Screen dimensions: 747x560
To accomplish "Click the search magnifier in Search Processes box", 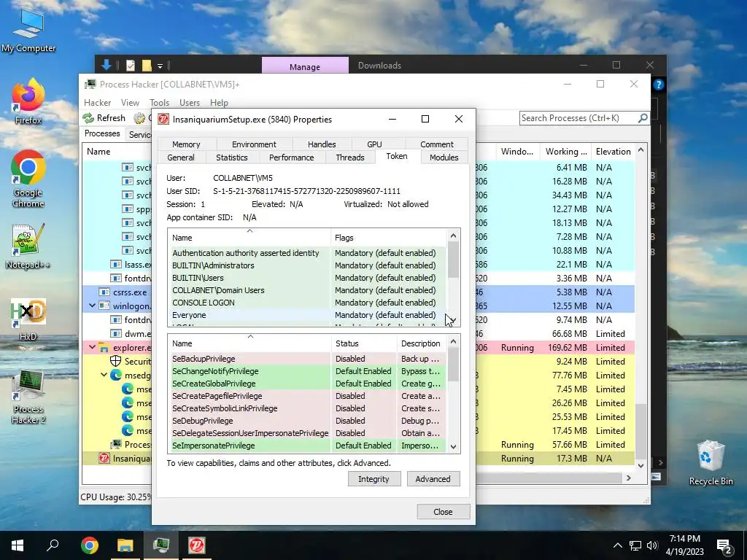I will pyautogui.click(x=643, y=117).
